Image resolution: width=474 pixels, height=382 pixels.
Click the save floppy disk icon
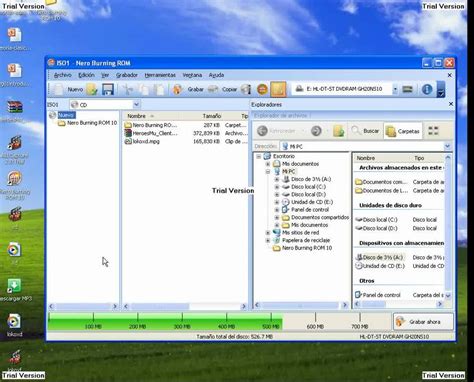pos(108,89)
